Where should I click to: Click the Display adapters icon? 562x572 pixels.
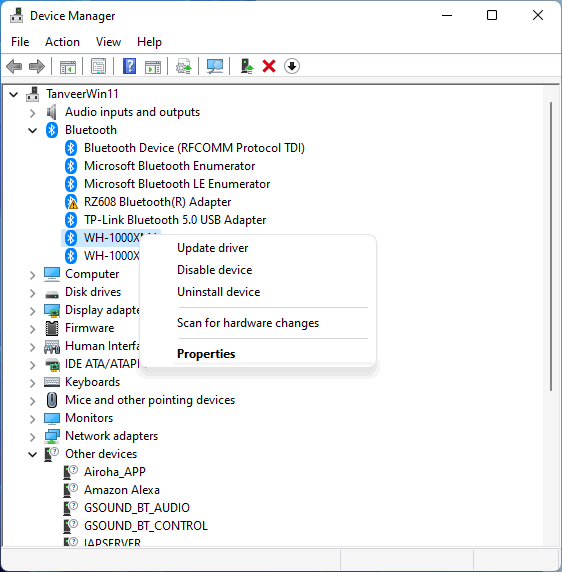[52, 310]
